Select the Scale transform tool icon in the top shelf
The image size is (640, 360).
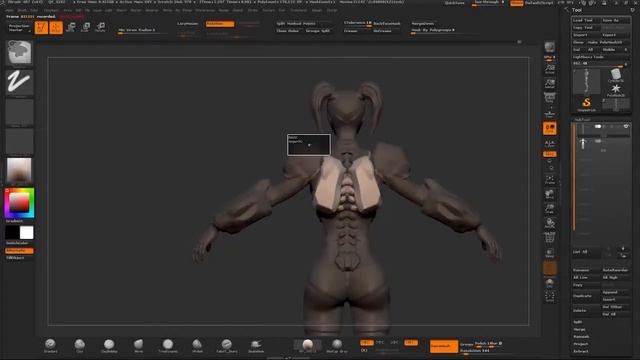tap(85, 28)
